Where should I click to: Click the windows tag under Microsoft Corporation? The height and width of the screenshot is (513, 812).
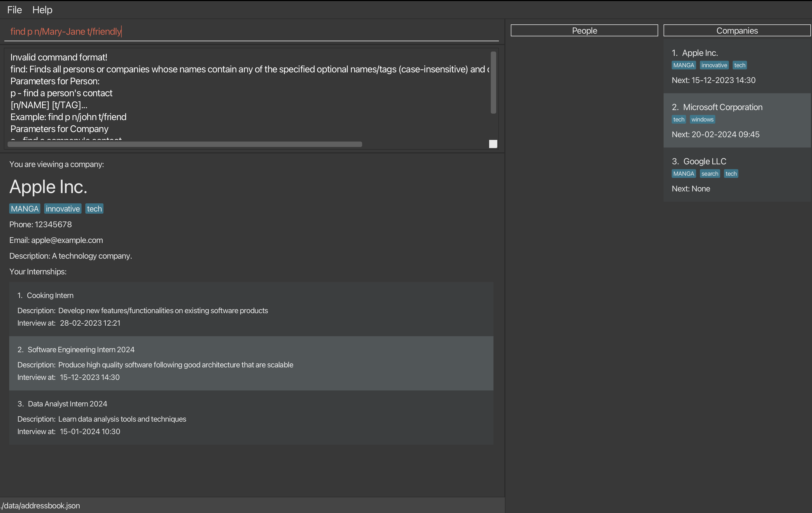(x=702, y=120)
